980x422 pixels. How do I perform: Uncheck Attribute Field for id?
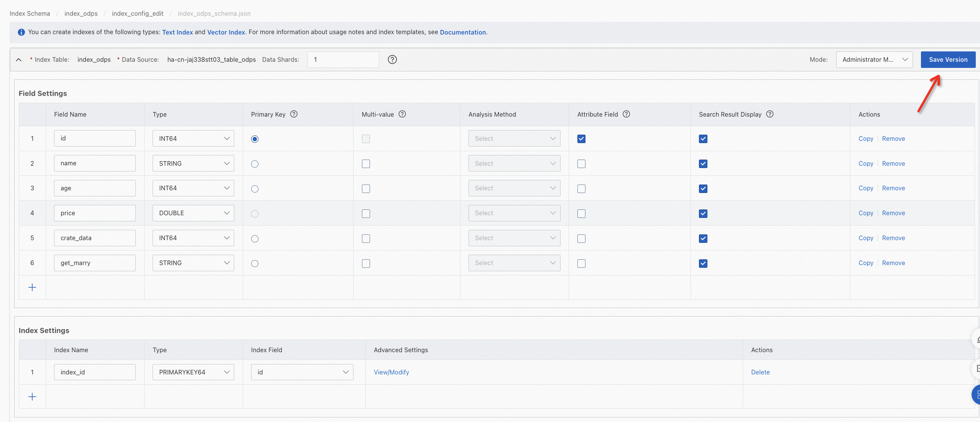[581, 139]
